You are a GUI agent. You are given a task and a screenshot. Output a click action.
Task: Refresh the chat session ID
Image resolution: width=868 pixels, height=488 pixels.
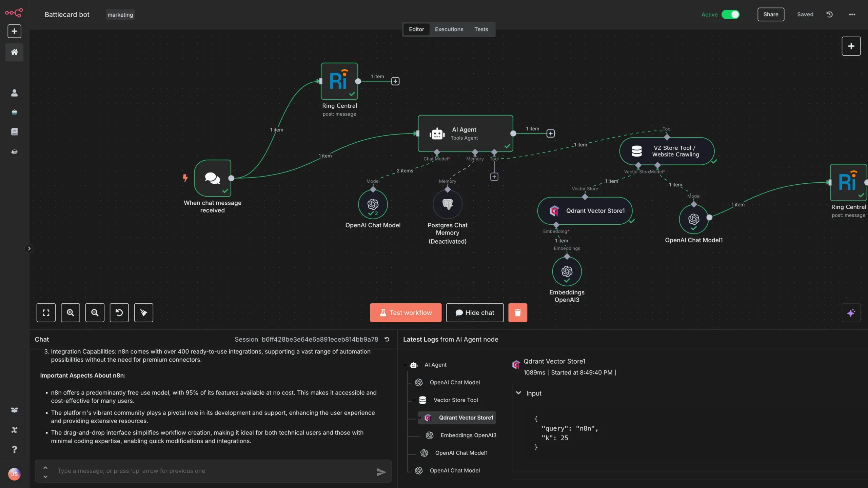coord(387,339)
